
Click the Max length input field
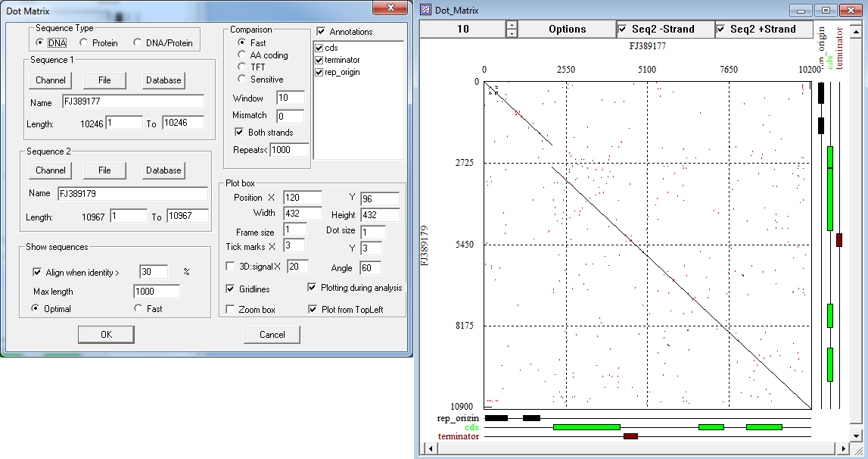157,292
